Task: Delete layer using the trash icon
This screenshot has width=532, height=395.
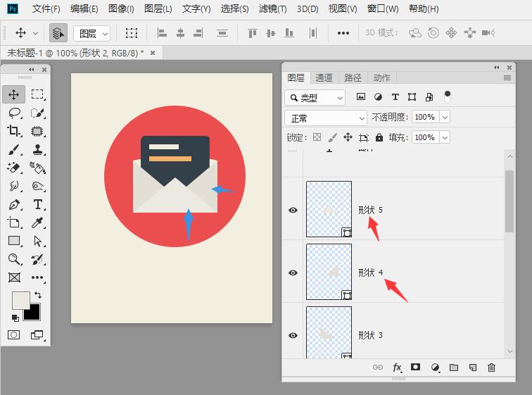Action: 491,367
